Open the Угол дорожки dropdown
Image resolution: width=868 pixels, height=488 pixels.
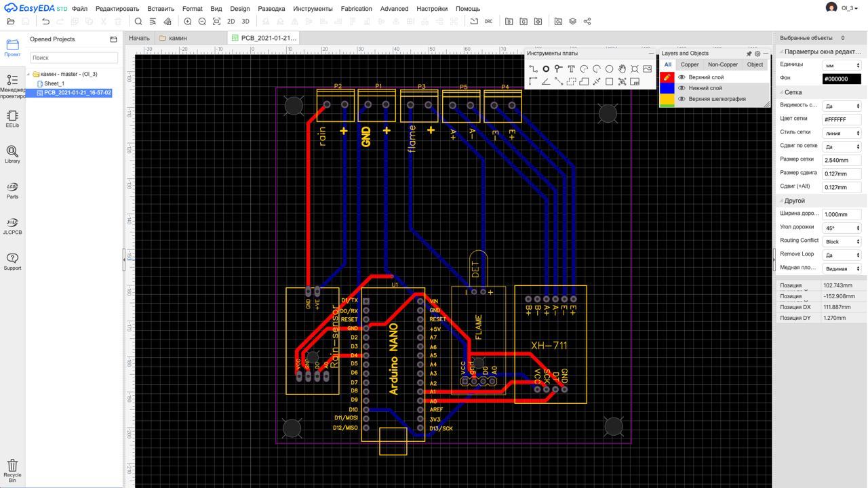point(842,228)
